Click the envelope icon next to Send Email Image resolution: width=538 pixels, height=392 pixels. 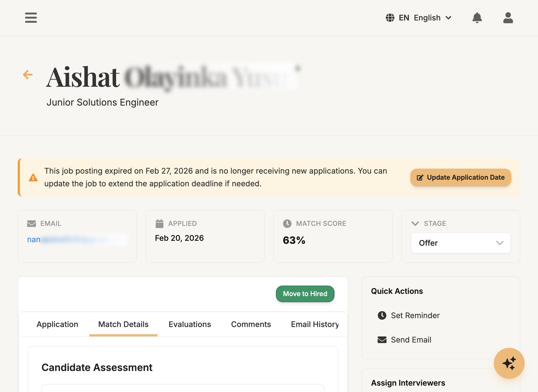(x=382, y=339)
